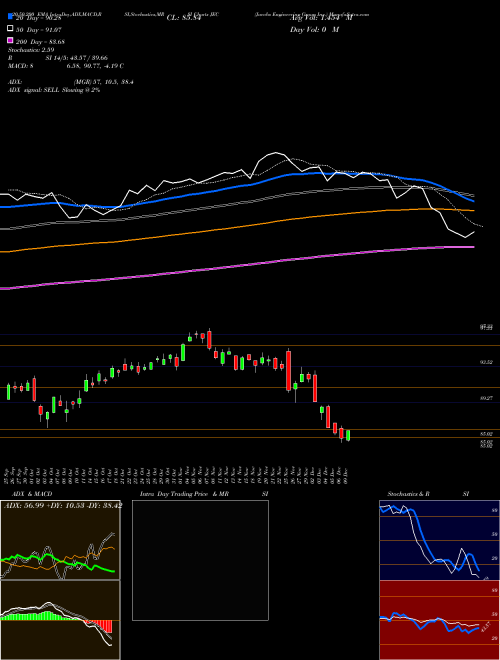Click the 'Stochastics & R' panel title
Image resolution: width=500 pixels, height=660 pixels.
408,494
